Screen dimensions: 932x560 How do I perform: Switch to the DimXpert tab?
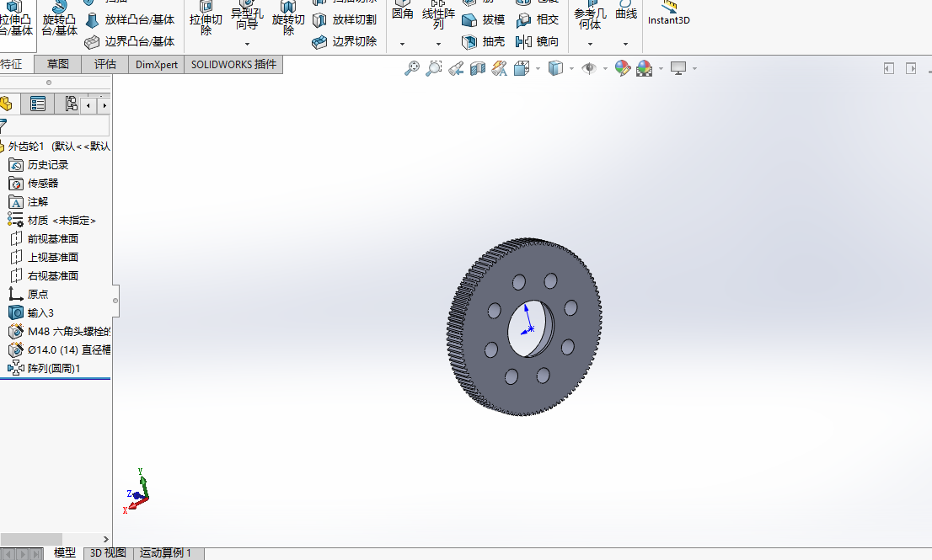click(x=157, y=64)
